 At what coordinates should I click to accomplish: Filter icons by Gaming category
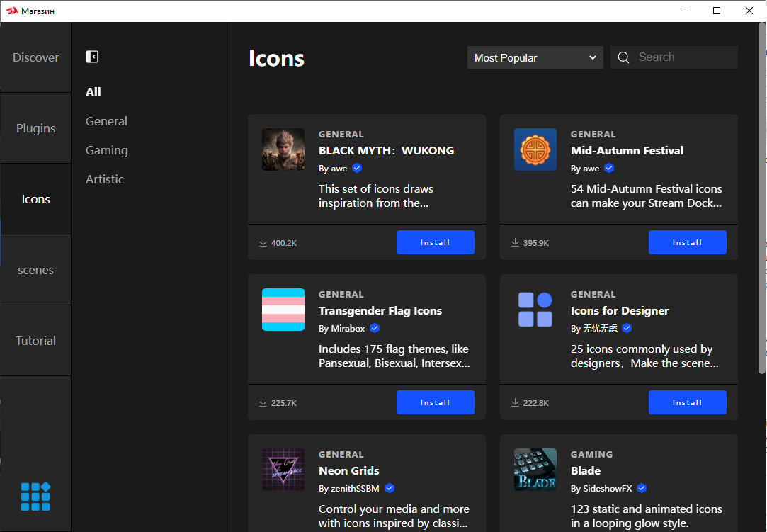pyautogui.click(x=107, y=150)
